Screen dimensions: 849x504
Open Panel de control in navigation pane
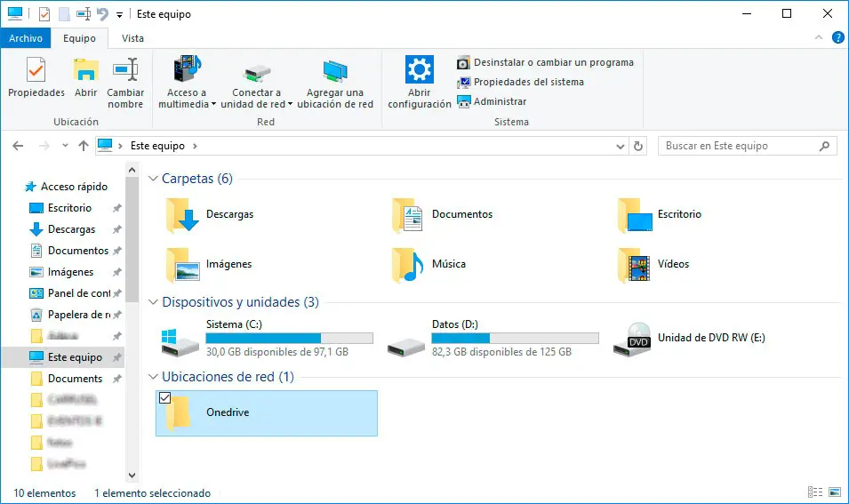(79, 292)
